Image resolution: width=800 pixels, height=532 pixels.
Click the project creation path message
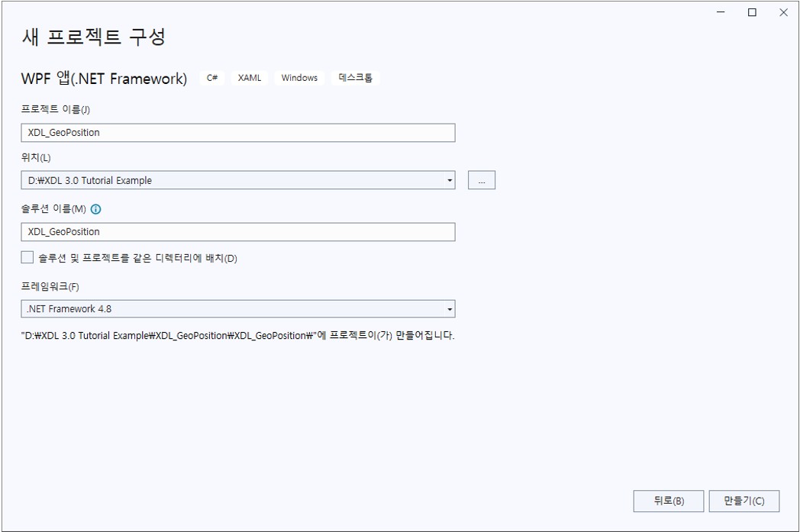coord(237,336)
